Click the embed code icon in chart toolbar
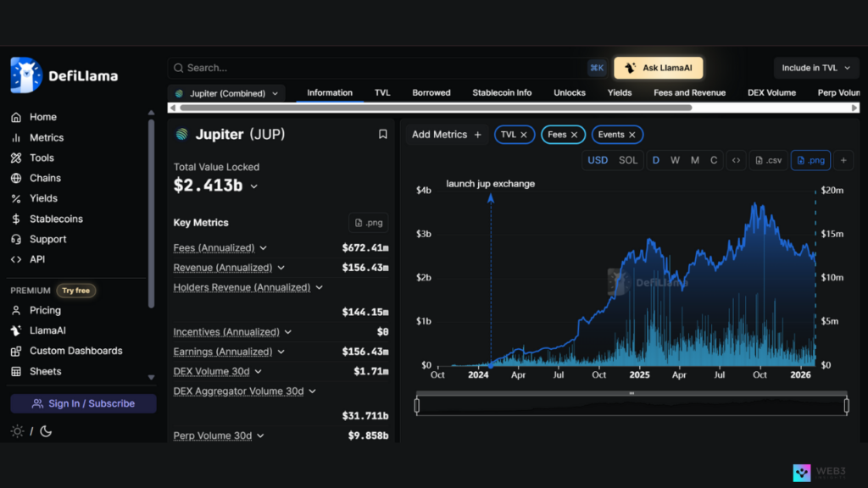The height and width of the screenshot is (488, 868). coord(736,160)
